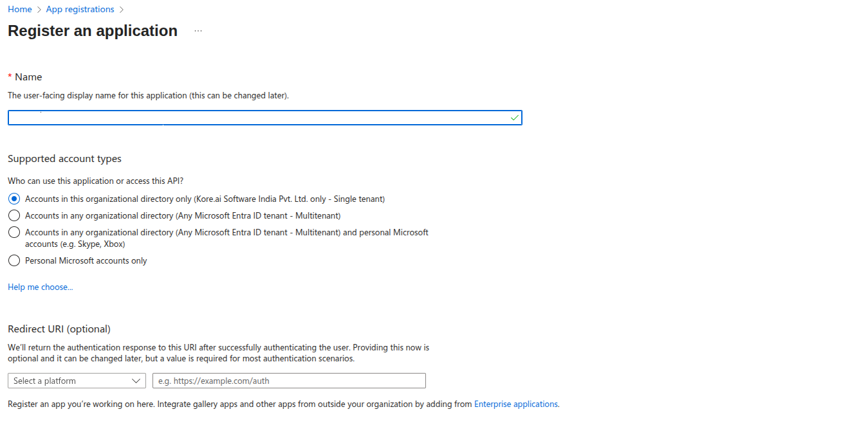Navigate back to App registrations breadcrumb
This screenshot has width=868, height=425.
(80, 10)
